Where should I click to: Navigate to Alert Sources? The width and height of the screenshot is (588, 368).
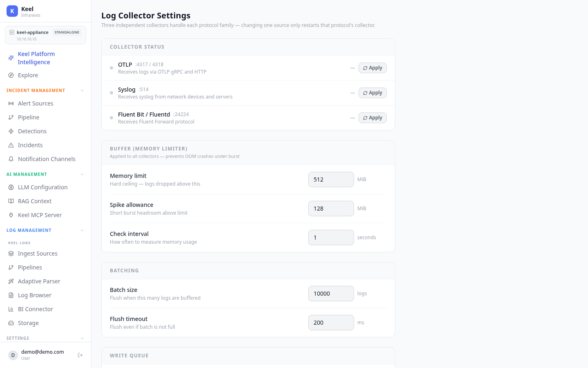(45, 103)
